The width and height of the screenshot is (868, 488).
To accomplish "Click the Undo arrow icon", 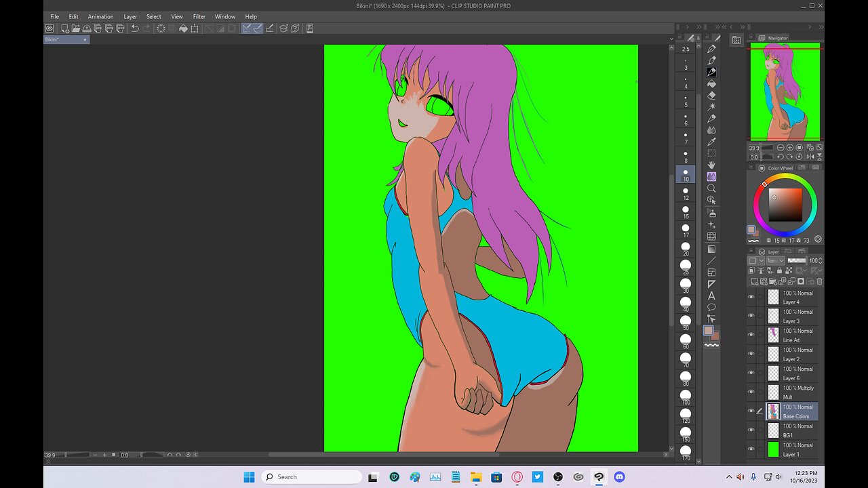I will click(135, 28).
